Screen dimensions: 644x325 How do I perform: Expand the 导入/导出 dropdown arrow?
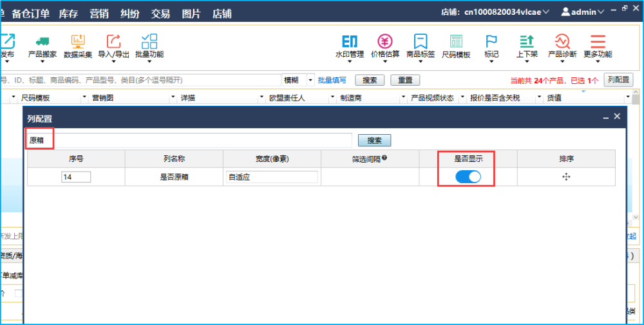point(113,62)
